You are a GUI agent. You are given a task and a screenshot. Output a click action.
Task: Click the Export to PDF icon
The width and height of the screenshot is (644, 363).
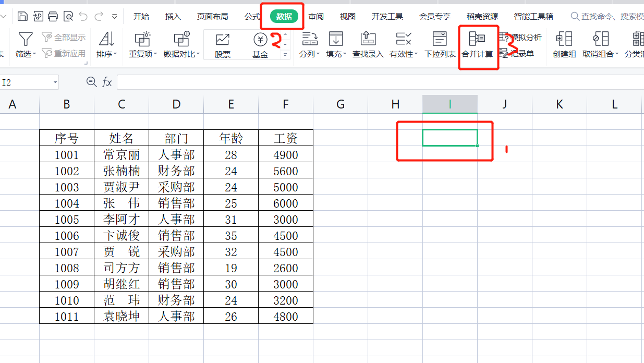point(38,17)
